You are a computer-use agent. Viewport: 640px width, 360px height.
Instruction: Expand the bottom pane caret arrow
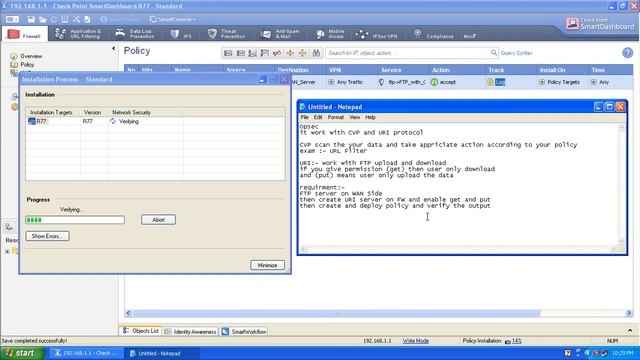pyautogui.click(x=630, y=330)
